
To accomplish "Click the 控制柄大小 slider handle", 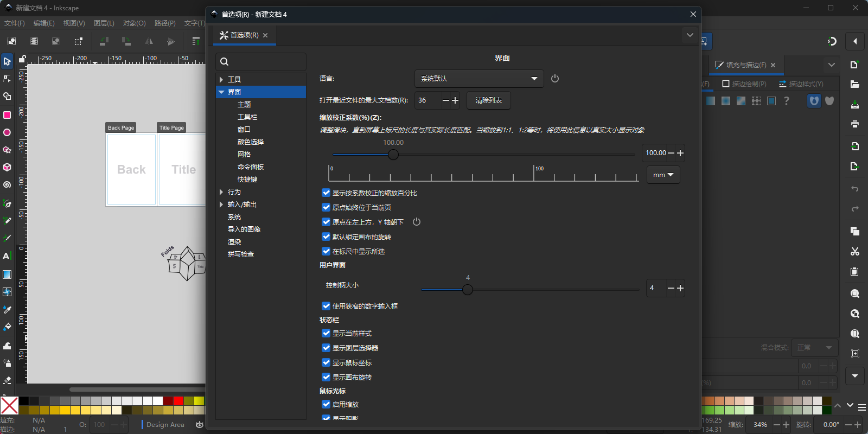I will pyautogui.click(x=468, y=290).
